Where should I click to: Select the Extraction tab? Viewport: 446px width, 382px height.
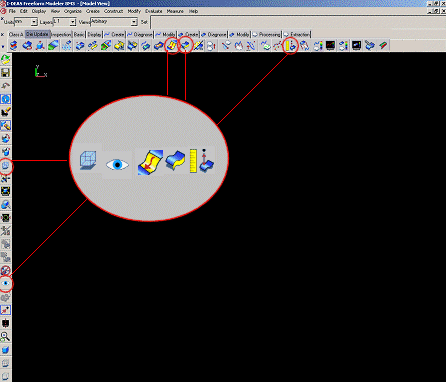(x=297, y=34)
